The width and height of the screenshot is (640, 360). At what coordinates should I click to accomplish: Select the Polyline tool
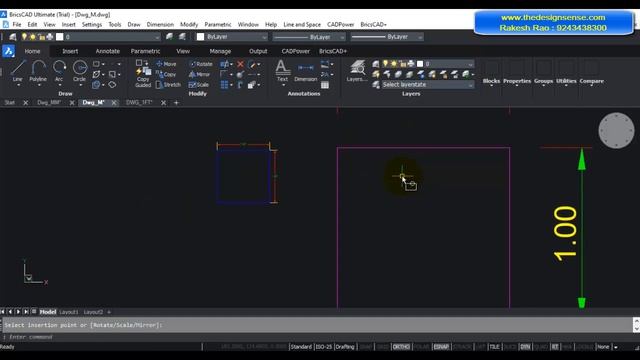38,71
